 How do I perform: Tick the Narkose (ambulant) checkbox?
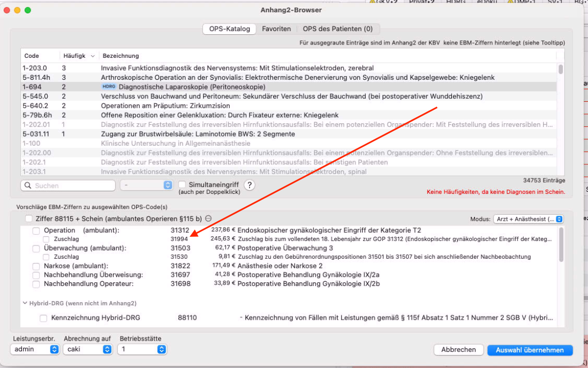pos(36,266)
